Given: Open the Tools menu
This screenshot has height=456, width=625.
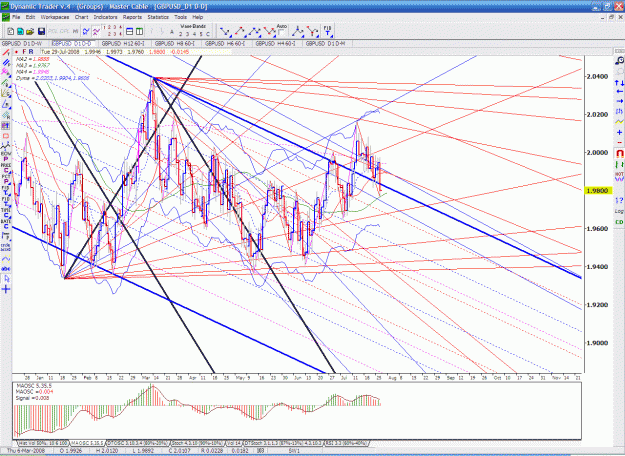Looking at the screenshot, I should click(x=180, y=17).
